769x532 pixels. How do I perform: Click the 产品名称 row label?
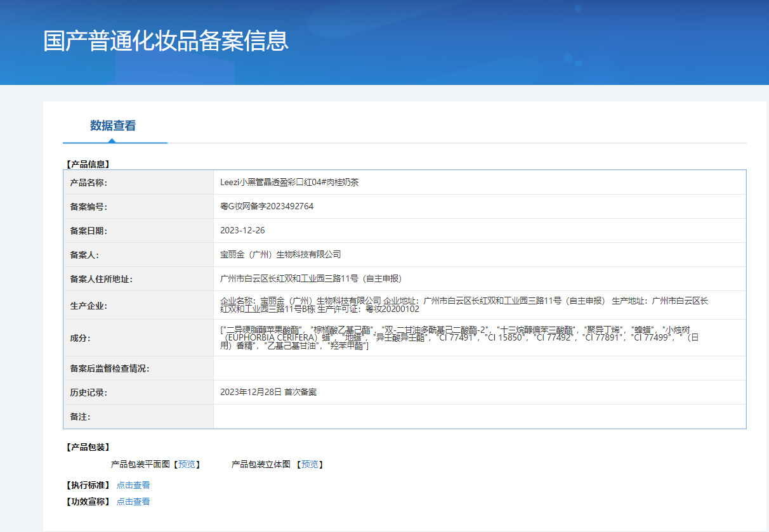click(x=88, y=183)
